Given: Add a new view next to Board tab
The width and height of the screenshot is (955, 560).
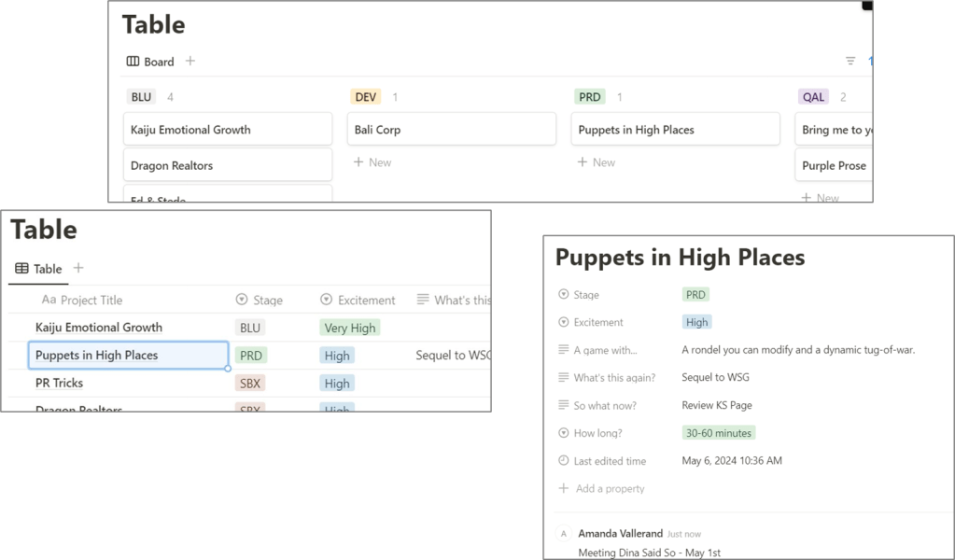Looking at the screenshot, I should tap(190, 62).
